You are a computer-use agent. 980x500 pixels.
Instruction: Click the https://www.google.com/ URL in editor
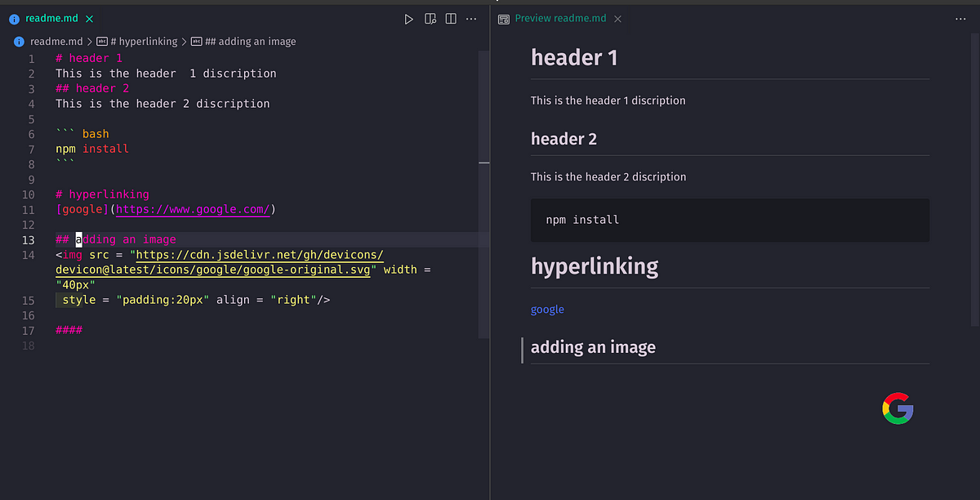193,209
